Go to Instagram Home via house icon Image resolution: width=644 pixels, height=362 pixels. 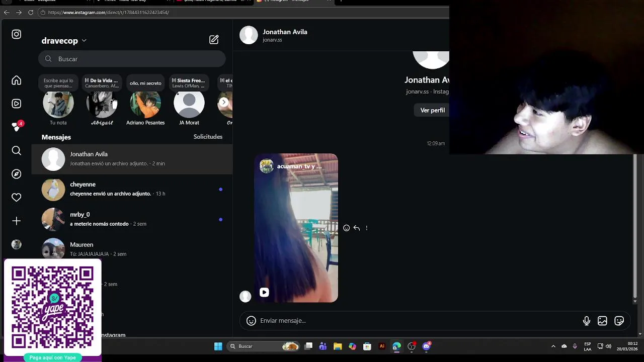[x=17, y=80]
